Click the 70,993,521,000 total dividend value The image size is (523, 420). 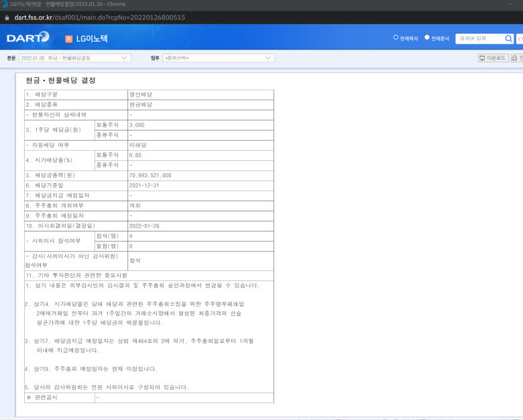(x=150, y=175)
